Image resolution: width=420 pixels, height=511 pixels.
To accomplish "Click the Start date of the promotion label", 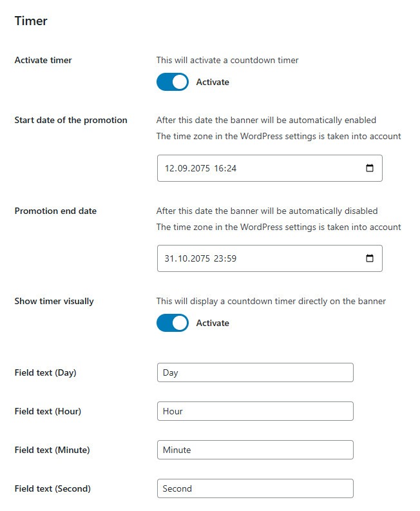I will pyautogui.click(x=71, y=120).
